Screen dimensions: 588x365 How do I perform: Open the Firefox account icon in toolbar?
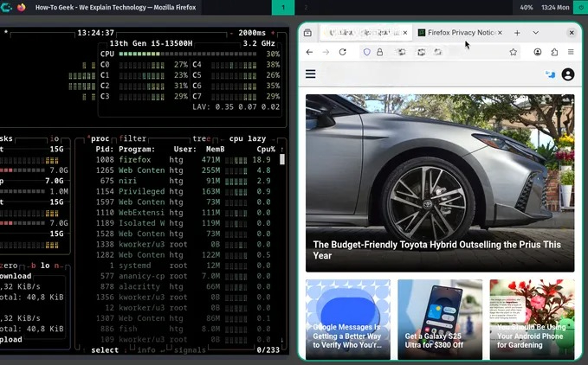coord(538,52)
